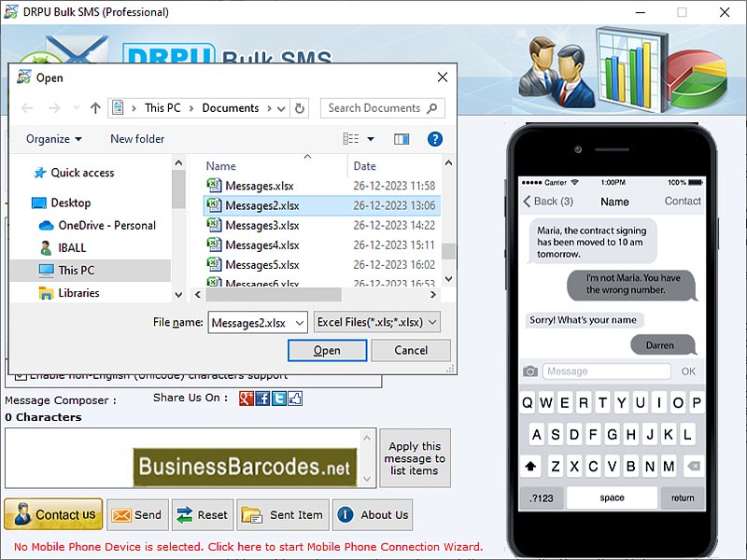
Task: Click the Desktop icon in navigation pane
Action: coord(38,203)
